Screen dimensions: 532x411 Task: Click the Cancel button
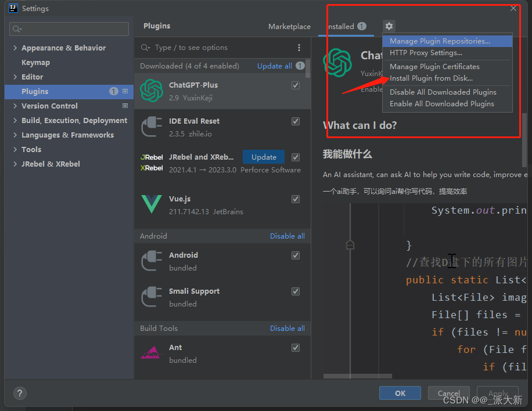pyautogui.click(x=448, y=393)
